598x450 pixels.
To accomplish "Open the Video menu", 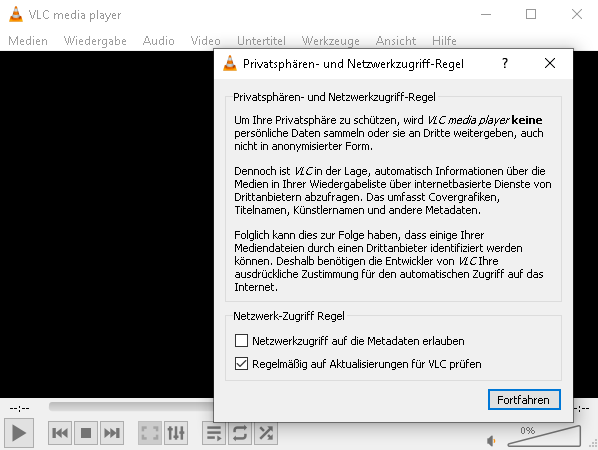I will 206,40.
